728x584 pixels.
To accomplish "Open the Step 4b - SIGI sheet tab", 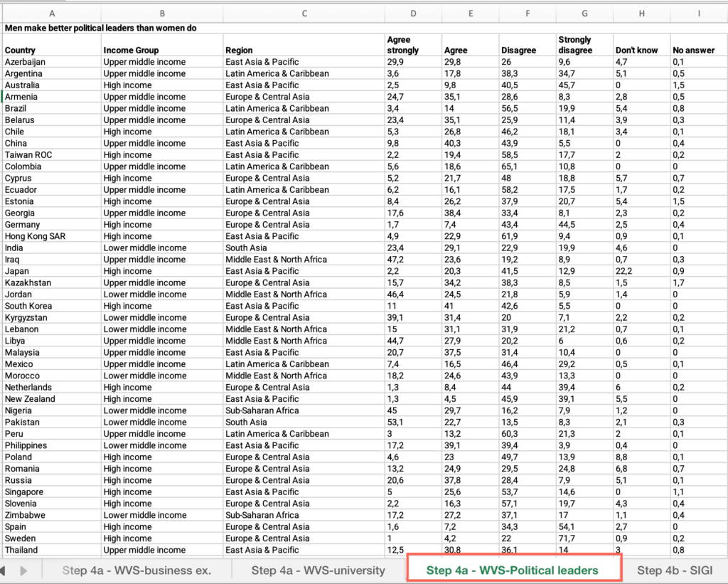I will [x=674, y=570].
